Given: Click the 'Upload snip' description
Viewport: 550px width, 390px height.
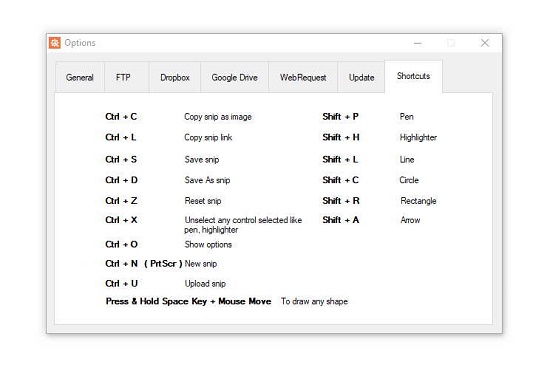Looking at the screenshot, I should coord(205,284).
